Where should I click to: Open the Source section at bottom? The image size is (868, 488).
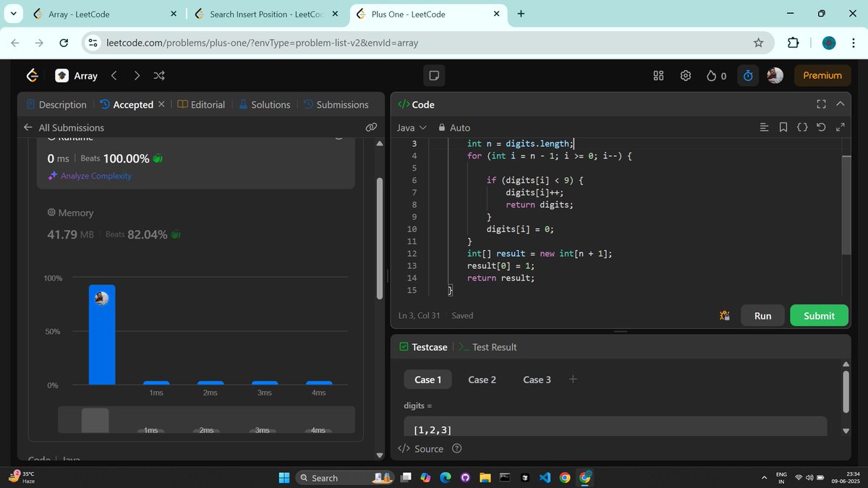coord(421,449)
